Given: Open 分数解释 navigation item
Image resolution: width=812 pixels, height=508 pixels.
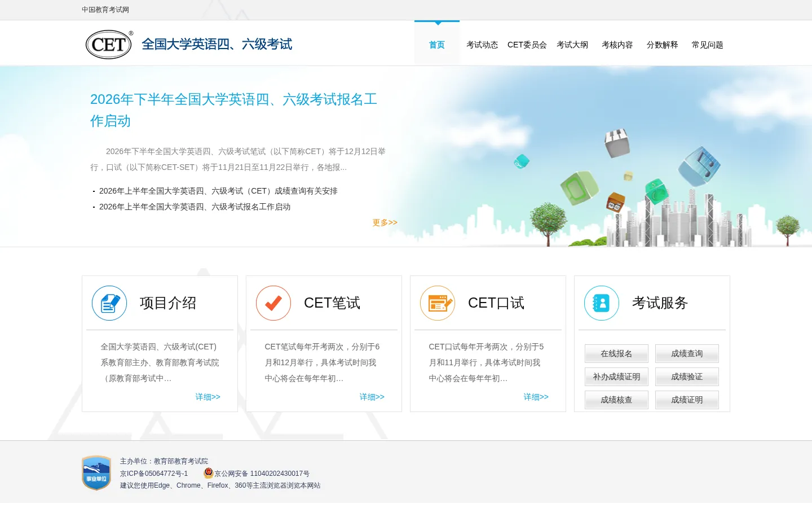Looking at the screenshot, I should (x=663, y=45).
